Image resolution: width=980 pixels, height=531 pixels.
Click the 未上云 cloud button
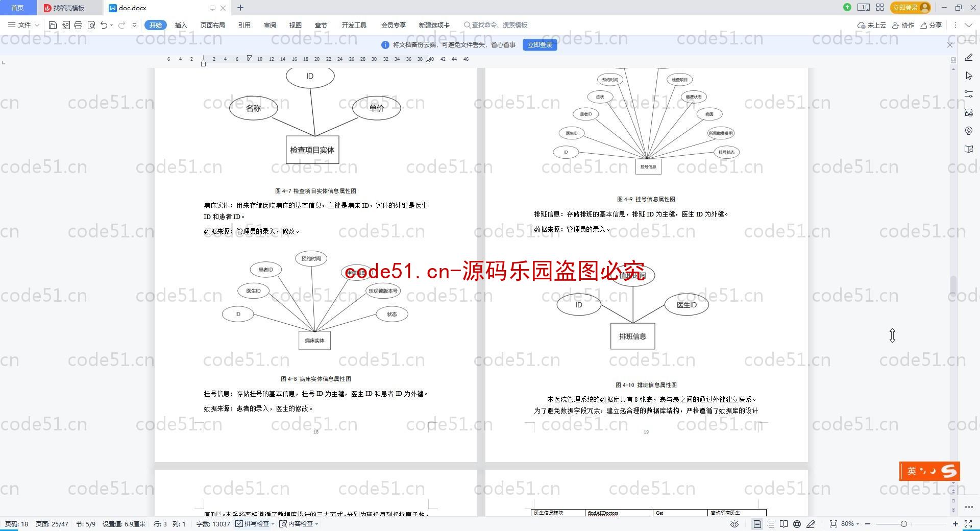872,25
